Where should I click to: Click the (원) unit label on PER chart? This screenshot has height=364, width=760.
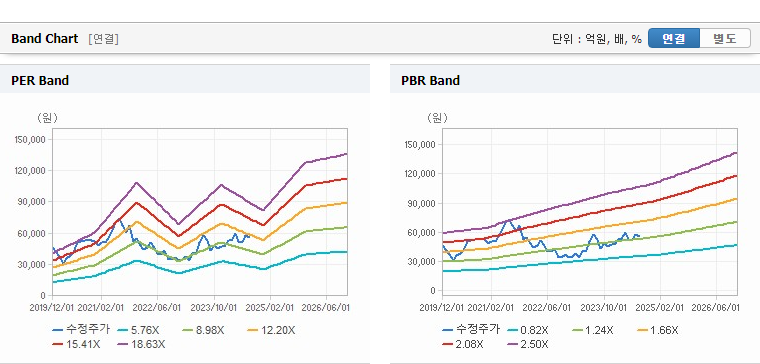click(47, 118)
